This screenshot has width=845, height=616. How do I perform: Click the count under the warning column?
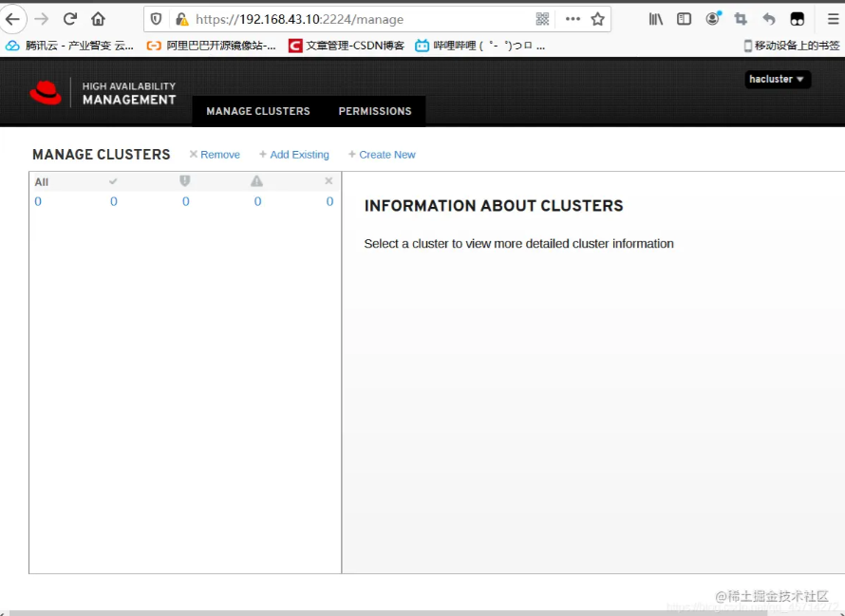(257, 201)
